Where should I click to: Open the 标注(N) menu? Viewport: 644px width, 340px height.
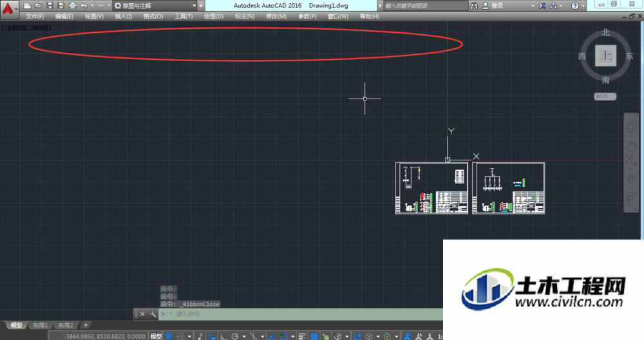244,17
